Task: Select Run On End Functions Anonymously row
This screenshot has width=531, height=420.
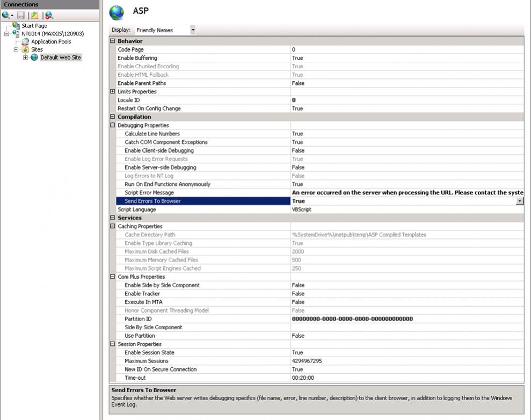Action: click(319, 184)
